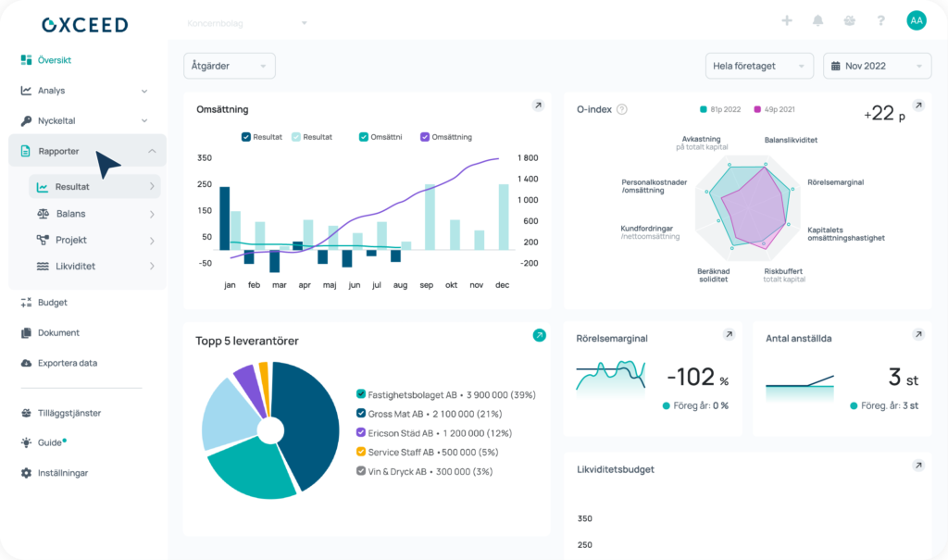Click the Dokument sidebar icon
Screen dimensions: 948x560
[28, 332]
